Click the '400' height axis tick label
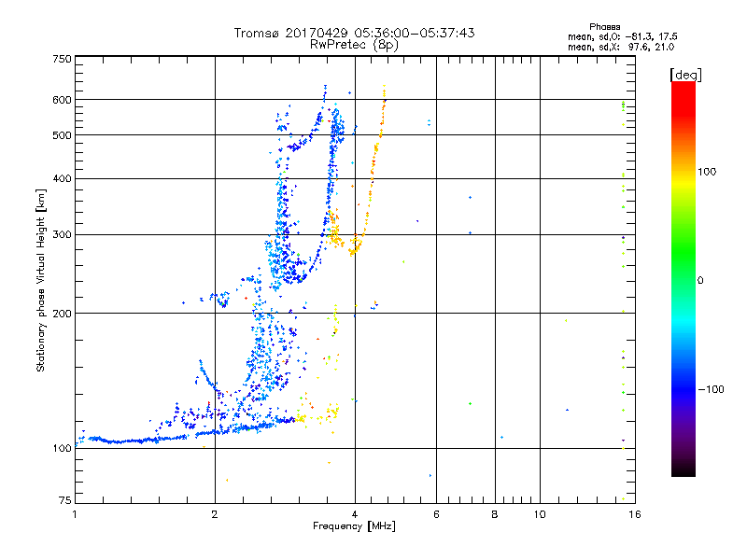This screenshot has width=747, height=560. coord(63,179)
